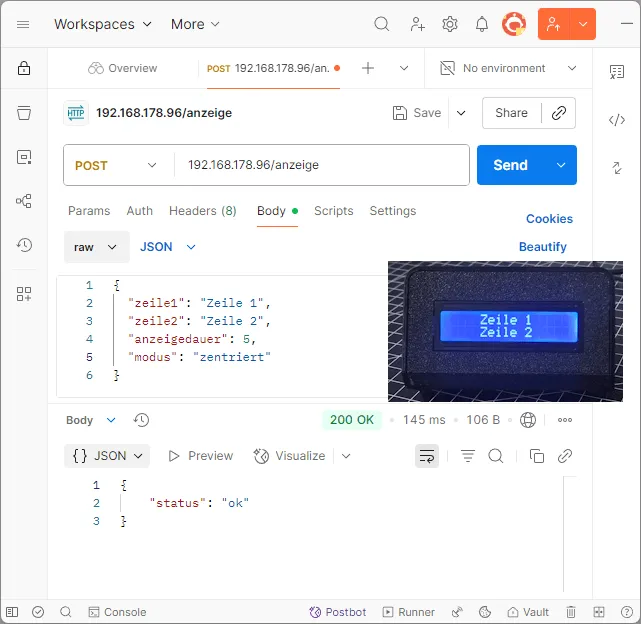641x624 pixels.
Task: Open the No environment selector
Action: [510, 69]
